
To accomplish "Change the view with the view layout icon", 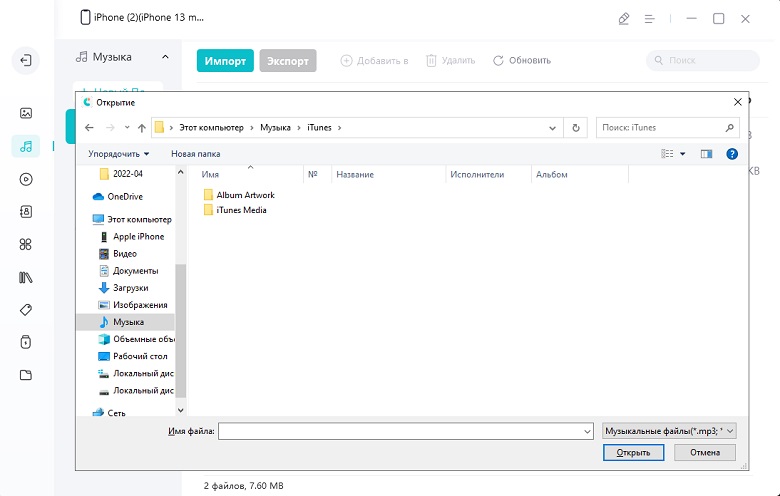I will pyautogui.click(x=667, y=154).
